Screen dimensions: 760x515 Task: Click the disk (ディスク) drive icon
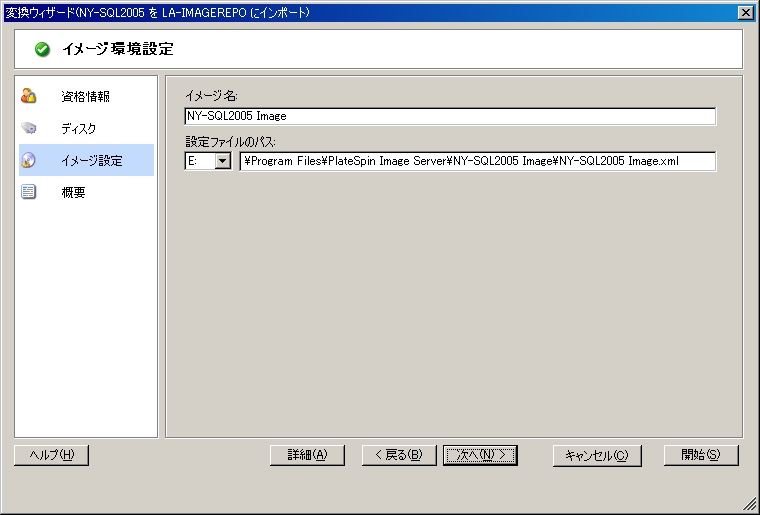pos(29,128)
